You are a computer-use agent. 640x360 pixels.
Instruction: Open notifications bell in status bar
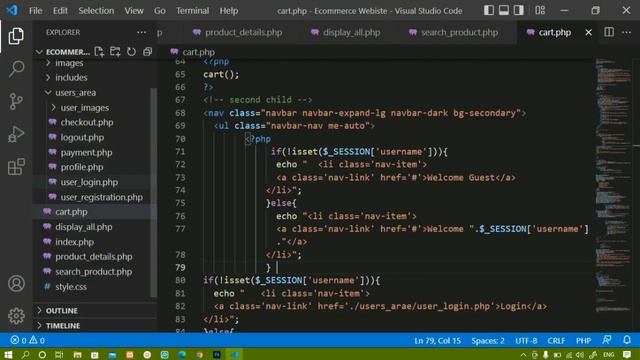(627, 340)
